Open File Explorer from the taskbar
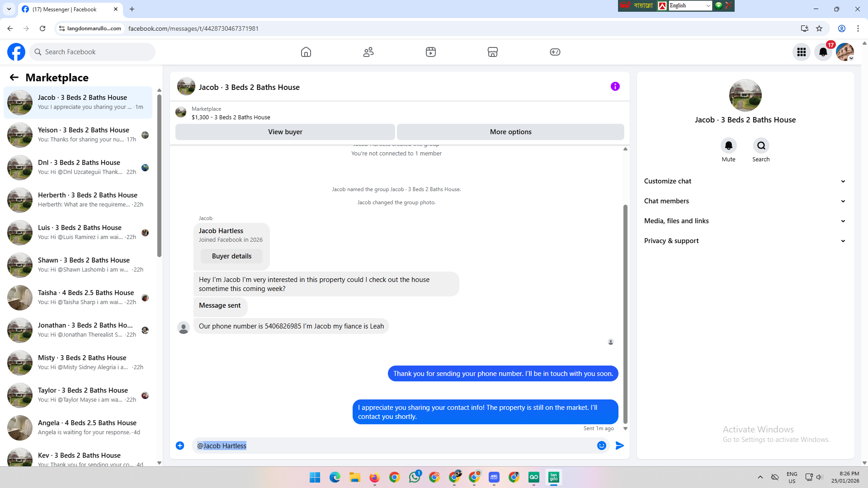The height and width of the screenshot is (488, 868). [355, 477]
